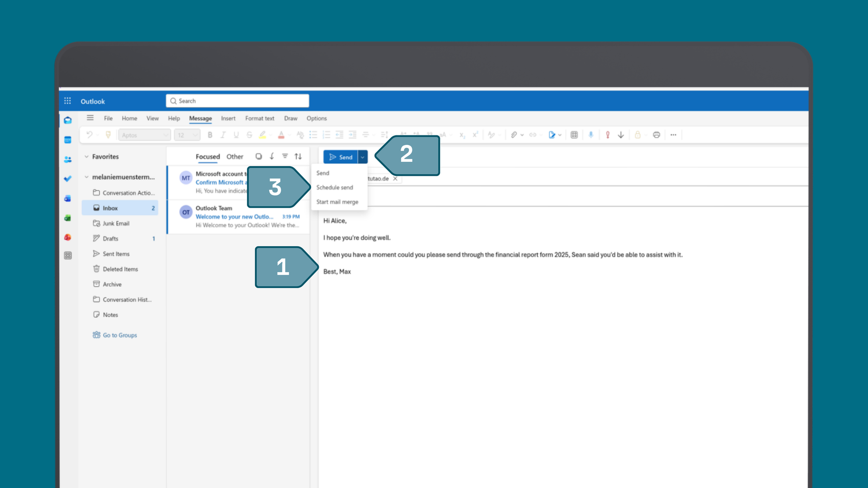Open Microsoft To Do from the sidebar
Image resolution: width=868 pixels, height=488 pixels.
pos(68,179)
